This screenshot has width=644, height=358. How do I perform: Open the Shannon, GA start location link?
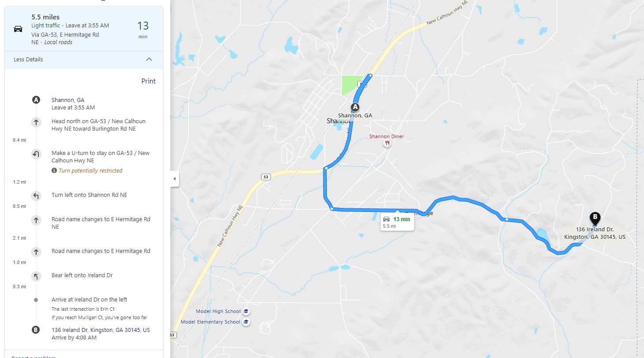coord(68,100)
